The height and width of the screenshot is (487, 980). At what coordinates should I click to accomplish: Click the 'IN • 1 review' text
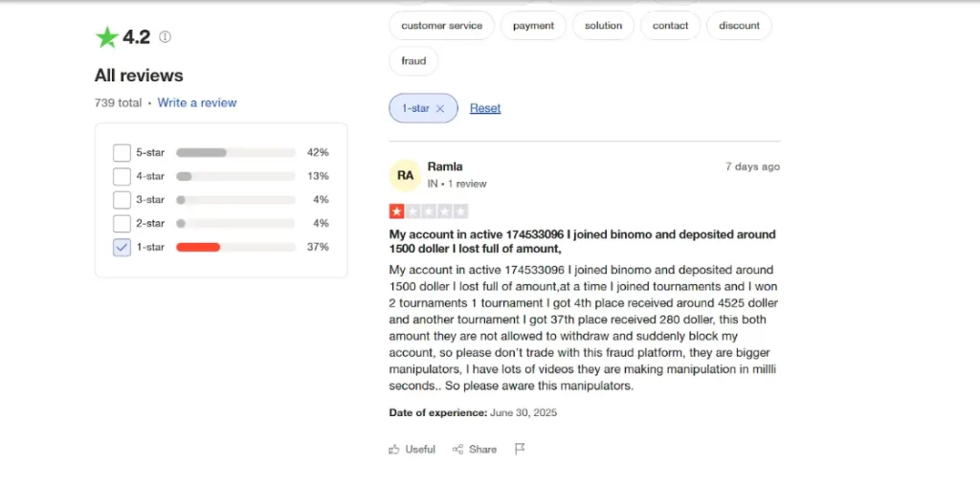click(457, 184)
